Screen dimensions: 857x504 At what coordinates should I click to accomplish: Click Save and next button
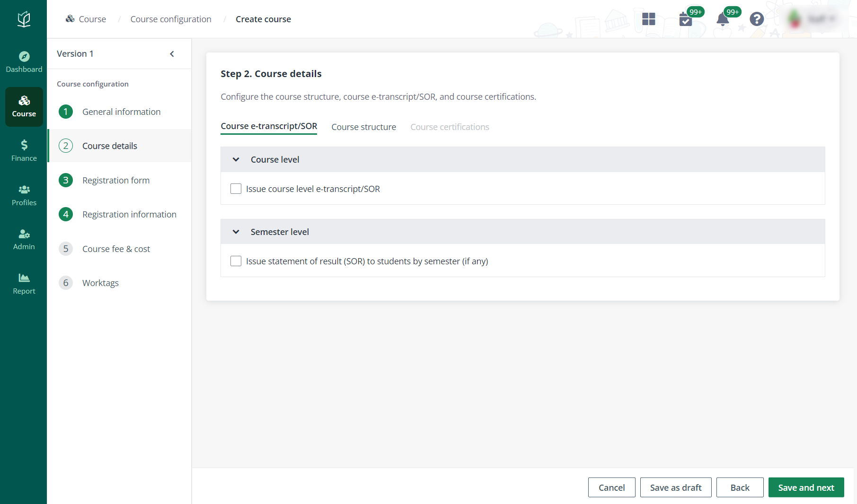[x=806, y=487]
